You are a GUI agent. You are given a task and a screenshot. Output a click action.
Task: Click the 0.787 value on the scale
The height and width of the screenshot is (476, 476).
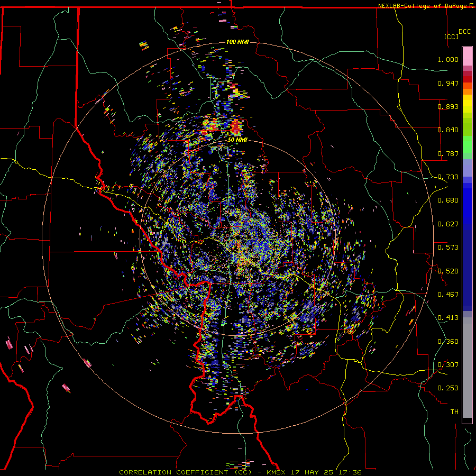click(x=448, y=153)
